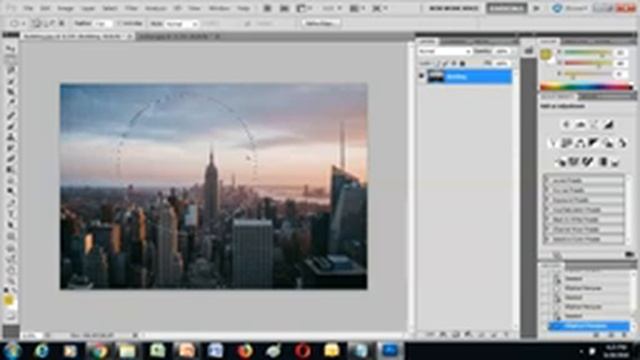Open the File menu

28,8
